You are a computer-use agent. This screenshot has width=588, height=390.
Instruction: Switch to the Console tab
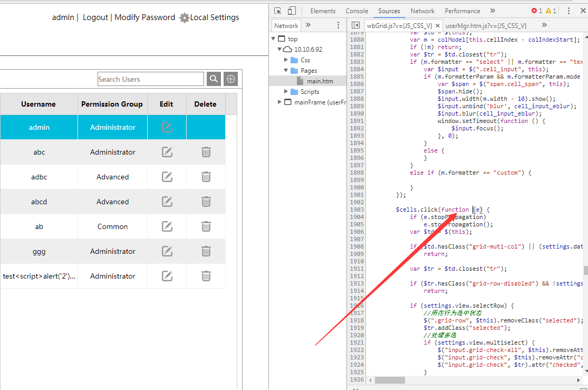[356, 11]
